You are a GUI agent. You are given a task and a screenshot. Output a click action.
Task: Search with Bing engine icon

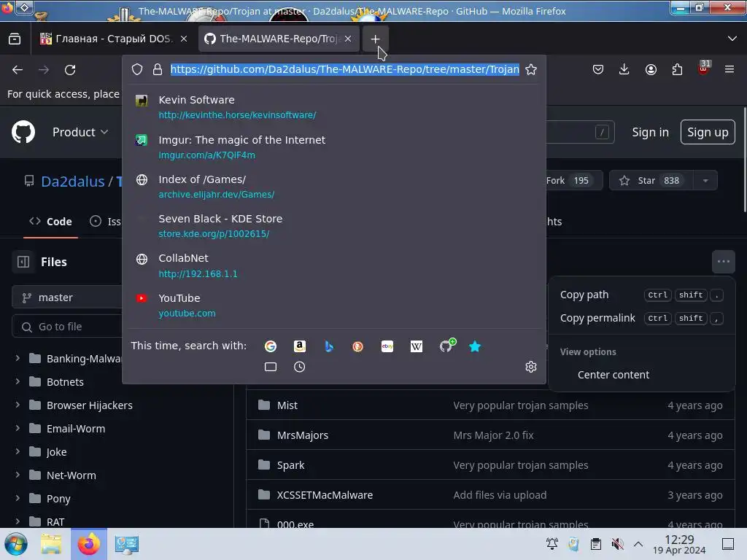click(x=329, y=346)
